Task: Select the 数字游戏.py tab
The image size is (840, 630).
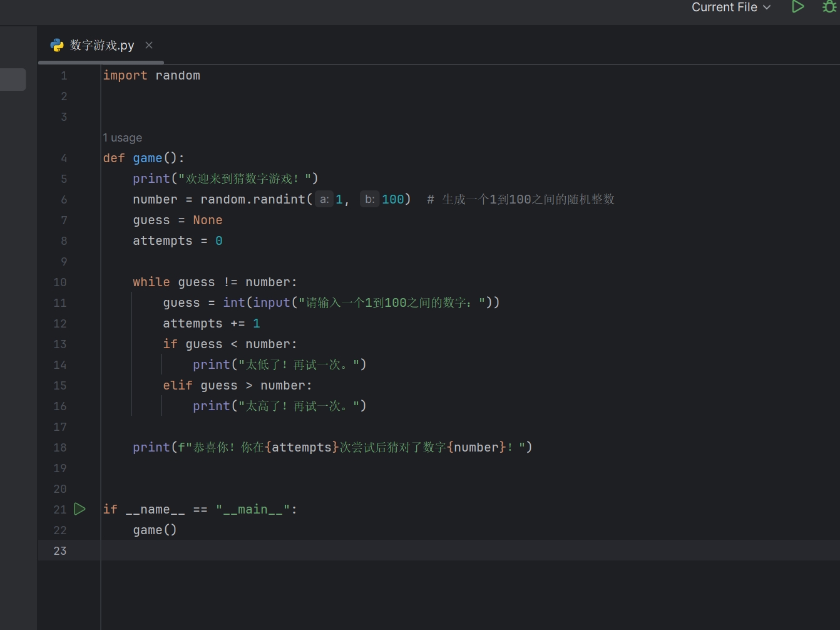Action: point(102,45)
